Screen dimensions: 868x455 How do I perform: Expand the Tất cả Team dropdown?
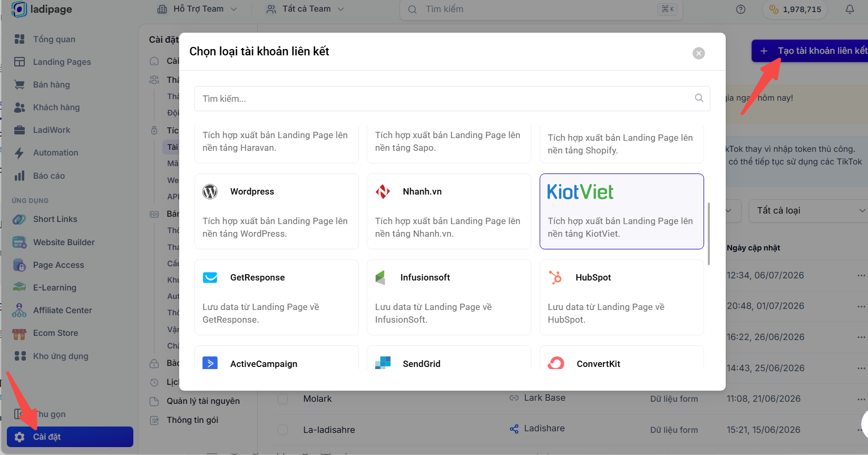[305, 9]
